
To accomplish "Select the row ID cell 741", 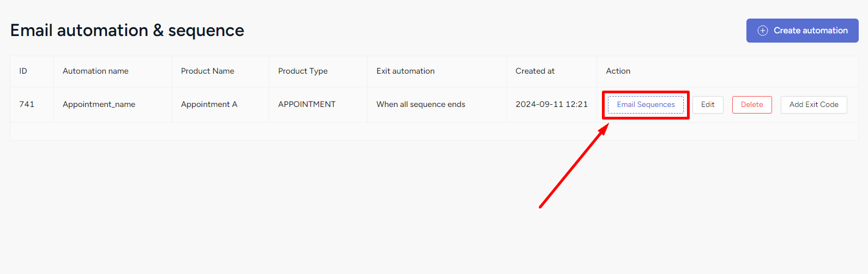I will [27, 104].
